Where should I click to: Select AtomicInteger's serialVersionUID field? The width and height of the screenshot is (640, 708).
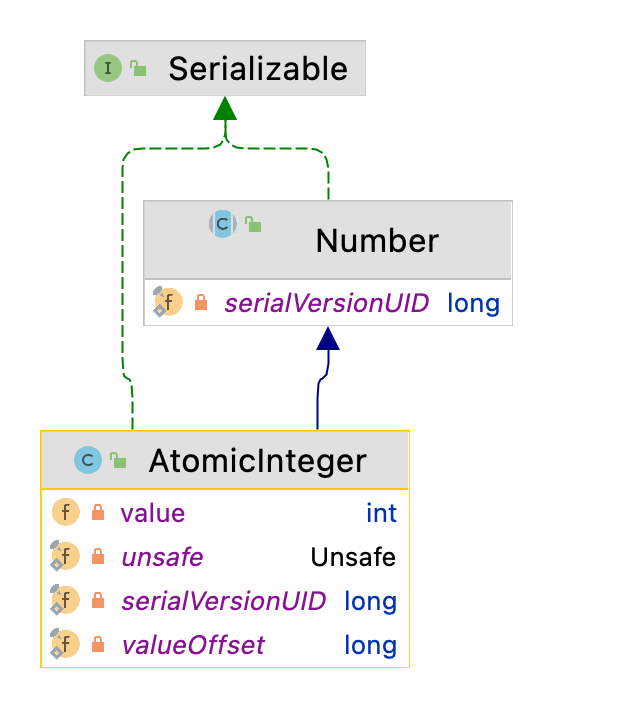(225, 601)
